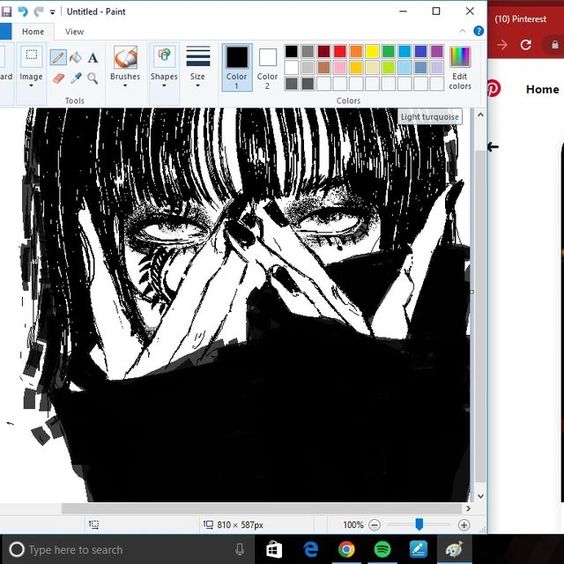Click the Pinterest page back arrow
This screenshot has height=564, width=564.
coord(493,146)
